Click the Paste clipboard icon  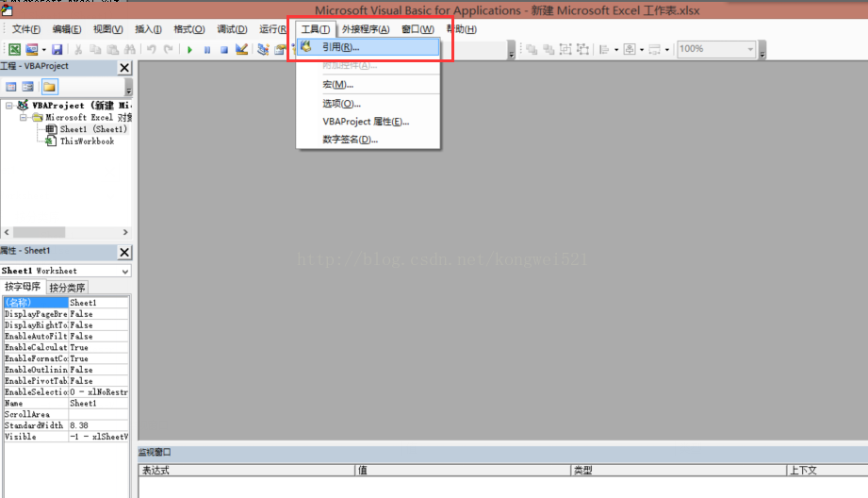112,49
